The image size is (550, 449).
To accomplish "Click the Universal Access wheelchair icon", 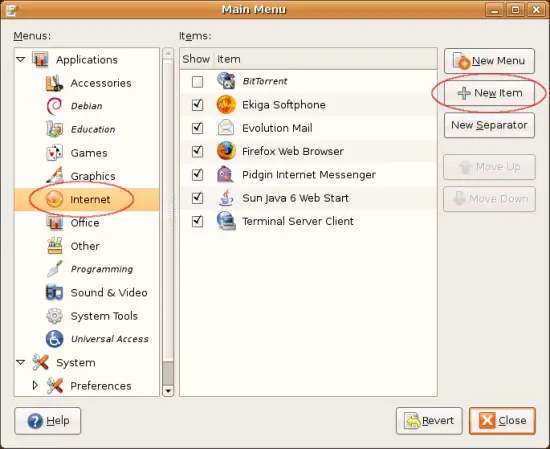I will coord(54,339).
